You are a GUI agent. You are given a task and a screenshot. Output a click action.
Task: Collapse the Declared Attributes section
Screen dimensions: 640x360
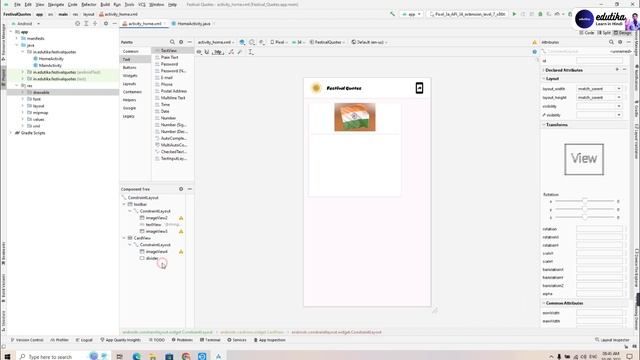coord(544,70)
